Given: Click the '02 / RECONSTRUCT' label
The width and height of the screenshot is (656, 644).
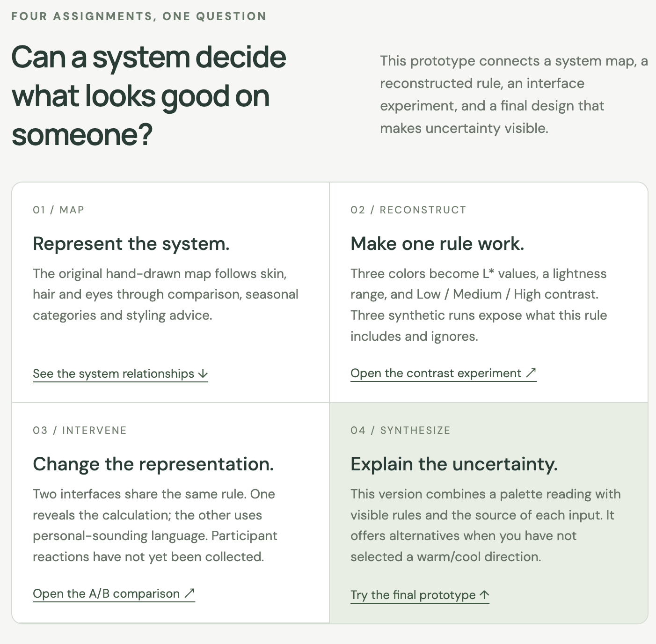Looking at the screenshot, I should point(408,210).
